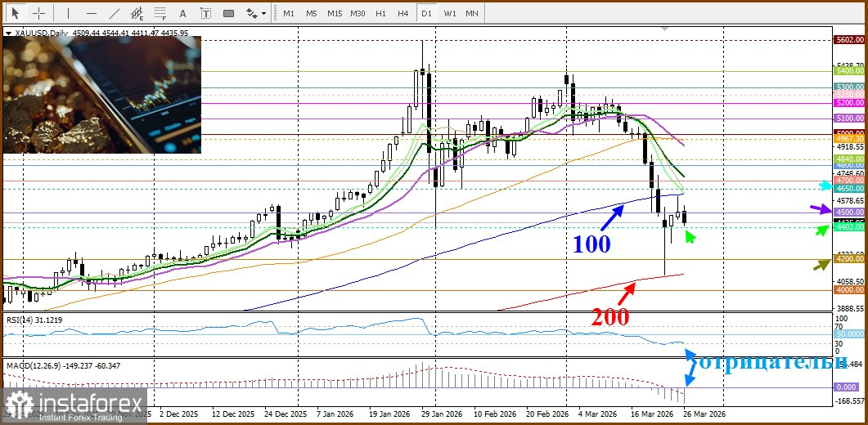Click the gold nuggets thumbnail image

tap(102, 95)
